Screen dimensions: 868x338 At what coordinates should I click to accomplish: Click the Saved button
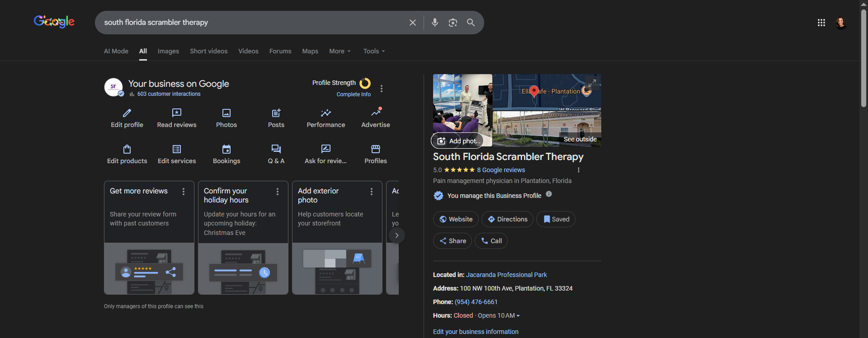point(556,219)
